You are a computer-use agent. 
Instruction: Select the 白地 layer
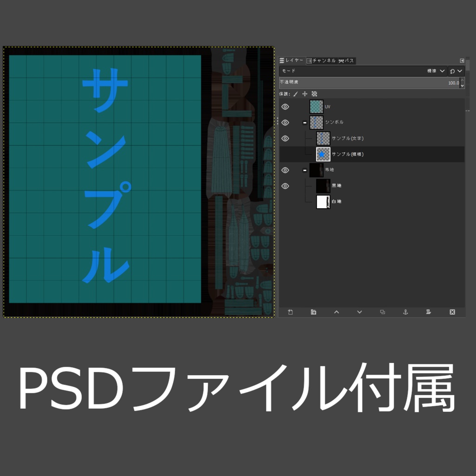click(337, 201)
